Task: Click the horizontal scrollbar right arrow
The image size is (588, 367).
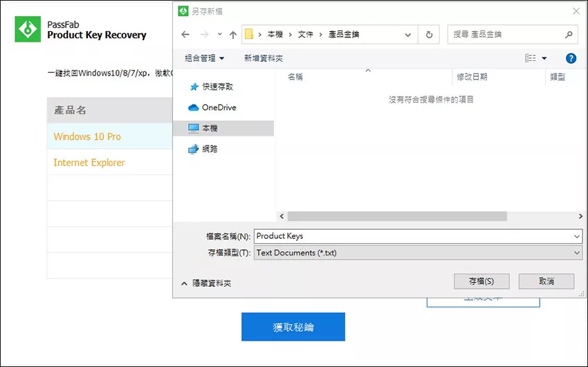Action: pyautogui.click(x=580, y=216)
